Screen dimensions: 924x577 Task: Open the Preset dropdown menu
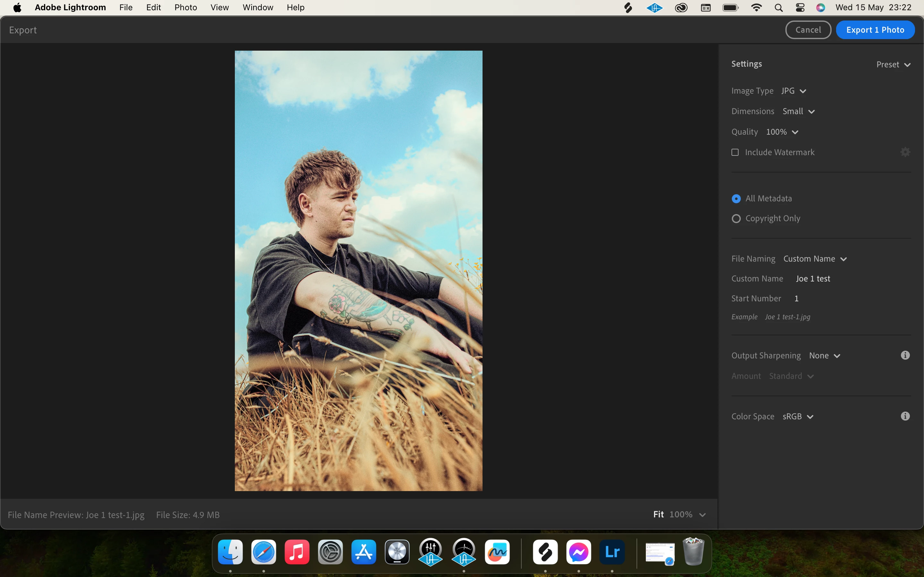(893, 64)
